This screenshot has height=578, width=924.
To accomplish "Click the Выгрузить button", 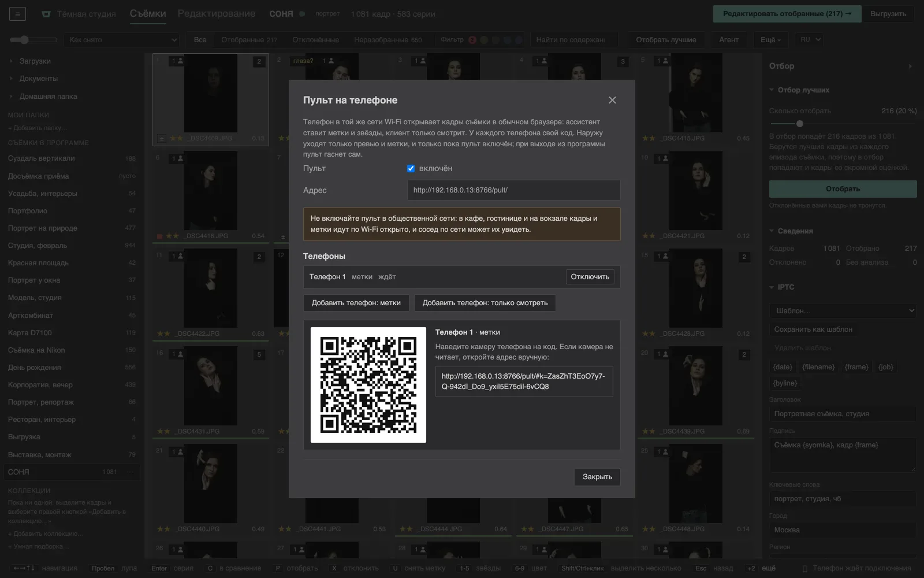I will 888,14.
